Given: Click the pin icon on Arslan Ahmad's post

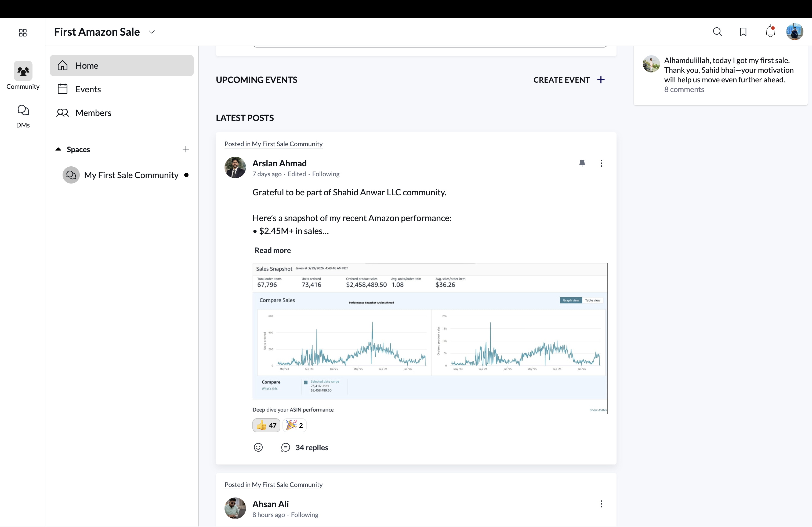Looking at the screenshot, I should coord(582,163).
